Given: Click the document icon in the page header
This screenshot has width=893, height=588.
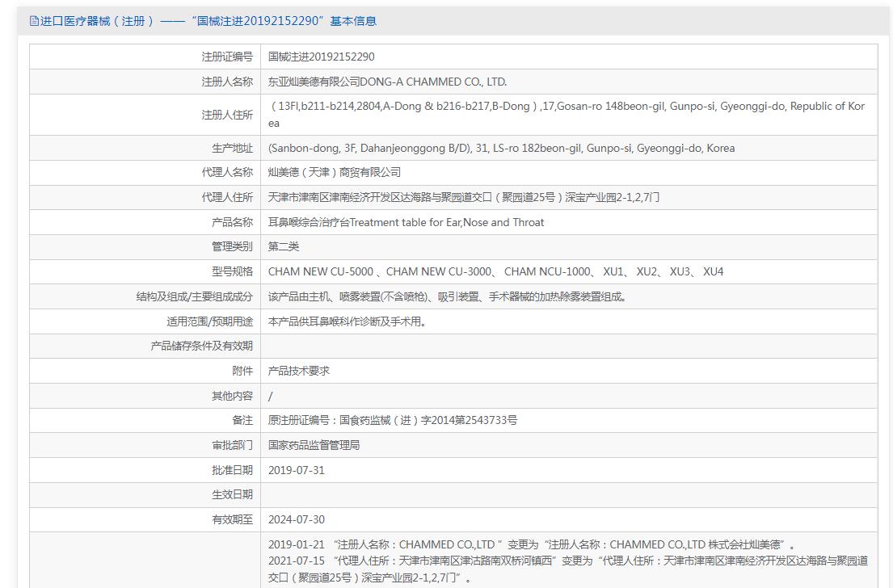Looking at the screenshot, I should 34,21.
